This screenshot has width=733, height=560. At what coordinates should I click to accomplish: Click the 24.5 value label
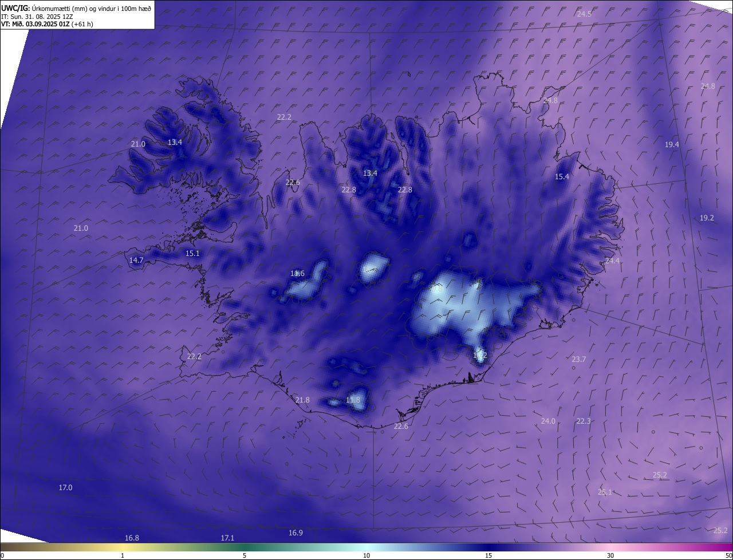584,14
